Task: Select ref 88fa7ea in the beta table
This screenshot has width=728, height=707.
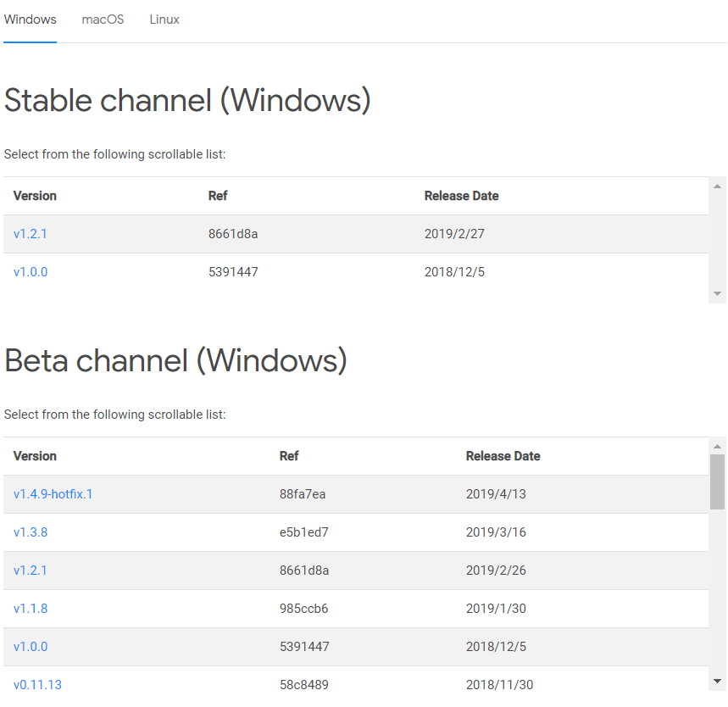Action: [x=303, y=493]
